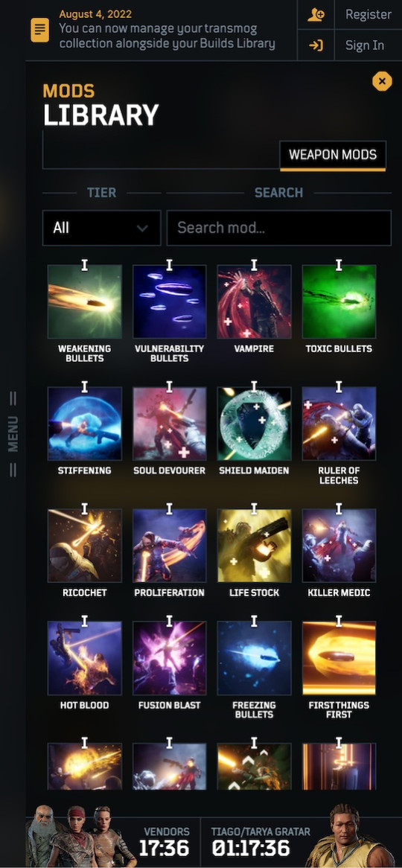Open the Tiago/Tarya Gratar timer

tap(261, 841)
